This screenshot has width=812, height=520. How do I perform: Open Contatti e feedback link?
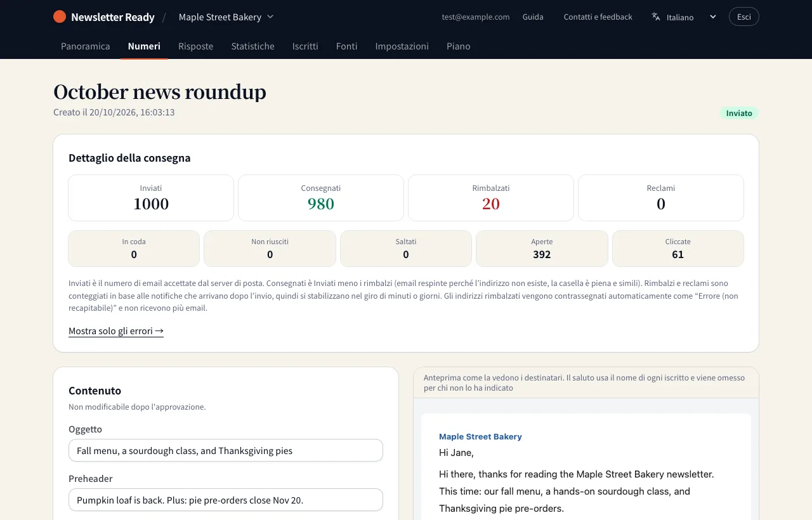598,17
